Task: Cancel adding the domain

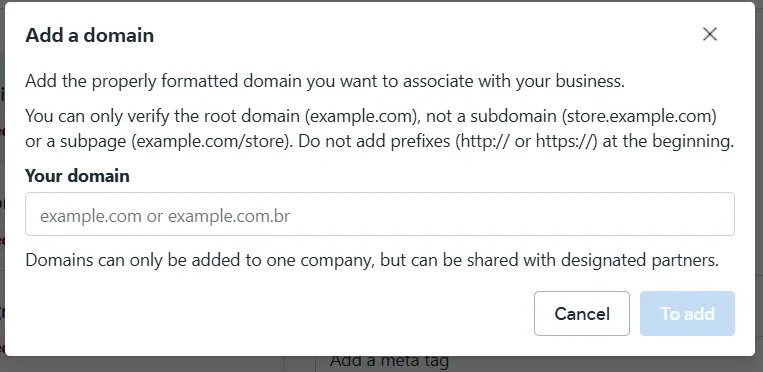Action: pyautogui.click(x=581, y=314)
